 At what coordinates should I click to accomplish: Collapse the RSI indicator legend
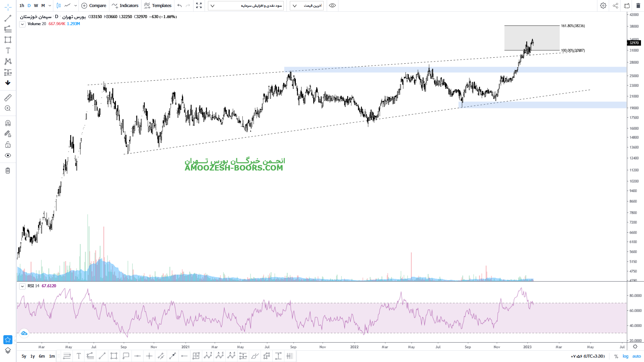[22, 286]
